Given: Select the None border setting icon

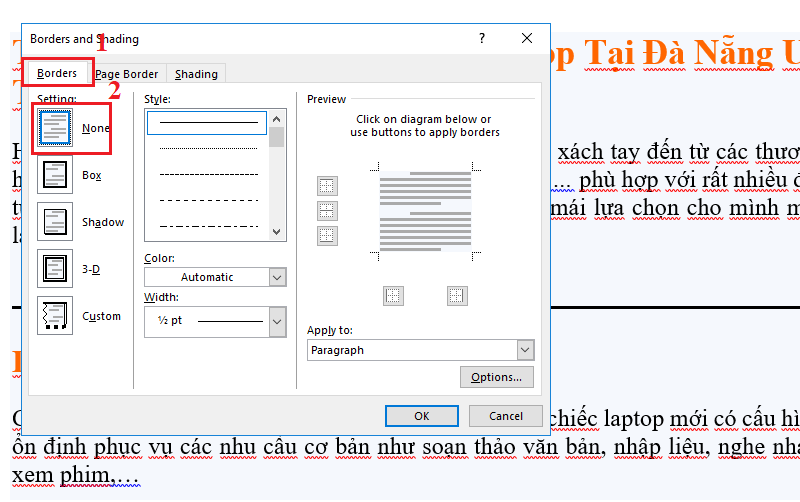Looking at the screenshot, I should coord(55,128).
